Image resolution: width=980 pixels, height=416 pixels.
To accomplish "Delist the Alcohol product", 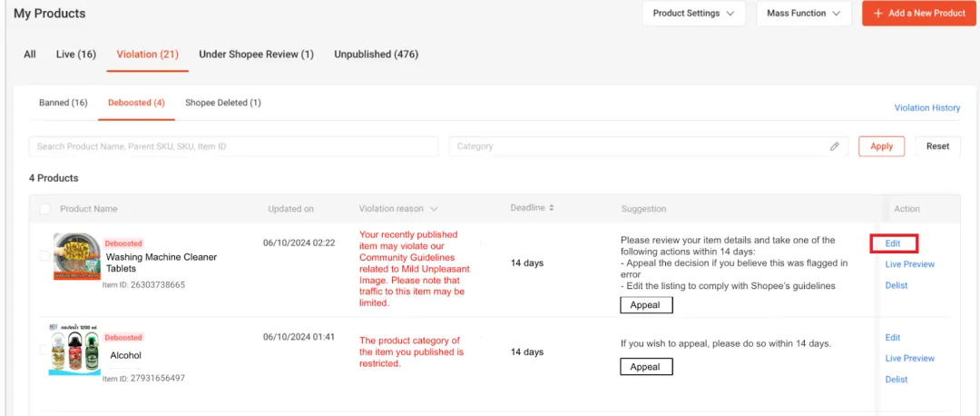I will pyautogui.click(x=896, y=380).
